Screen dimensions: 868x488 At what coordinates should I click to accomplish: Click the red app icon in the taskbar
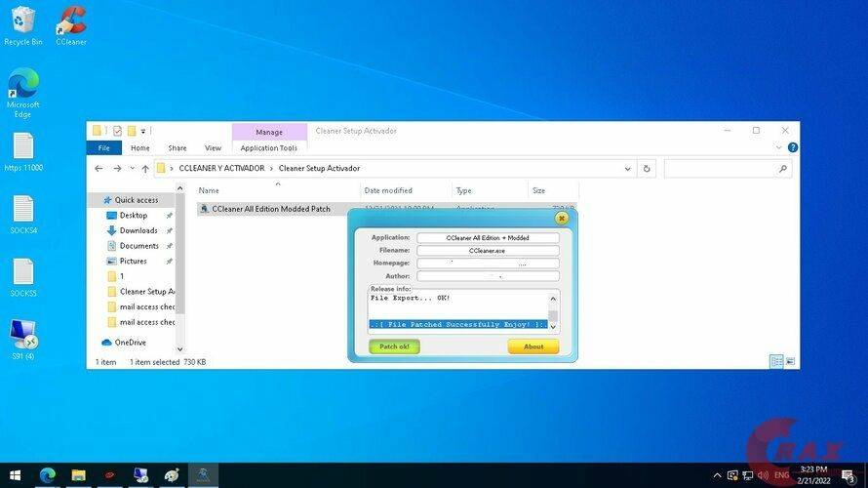click(109, 475)
